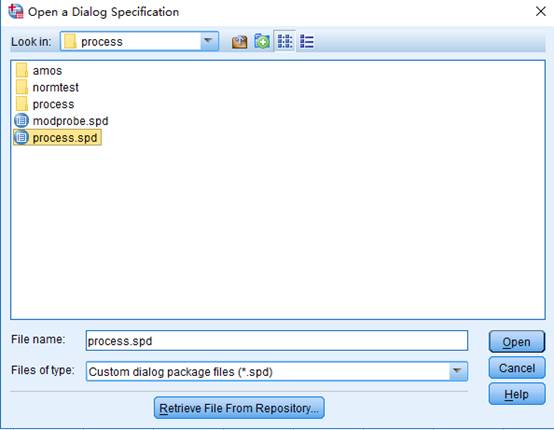The image size is (554, 430).
Task: Switch to List view icon
Action: tap(285, 41)
